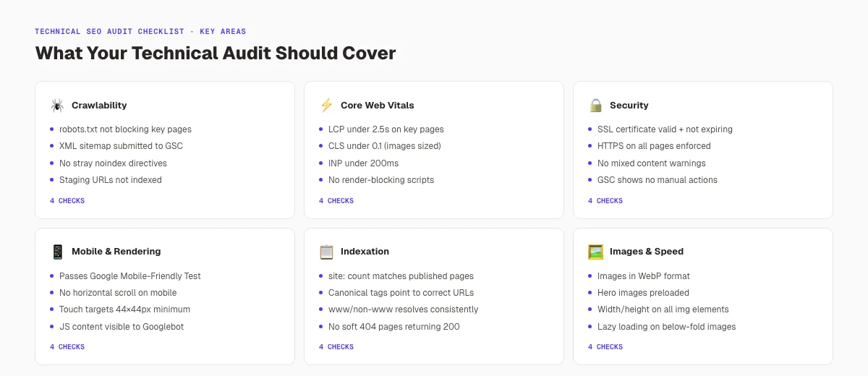Click 'What Your Technical Audit Should Cover' title
The image size is (868, 376).
216,54
